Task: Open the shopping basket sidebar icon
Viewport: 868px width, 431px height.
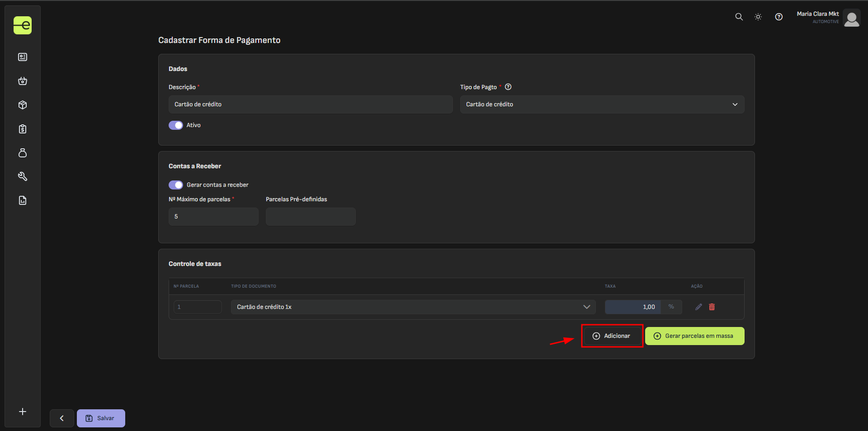Action: (x=23, y=81)
